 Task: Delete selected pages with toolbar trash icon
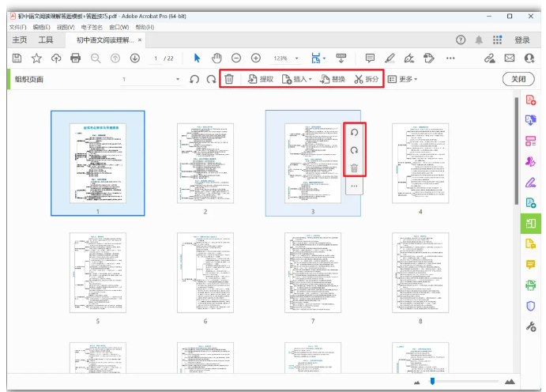pos(229,79)
